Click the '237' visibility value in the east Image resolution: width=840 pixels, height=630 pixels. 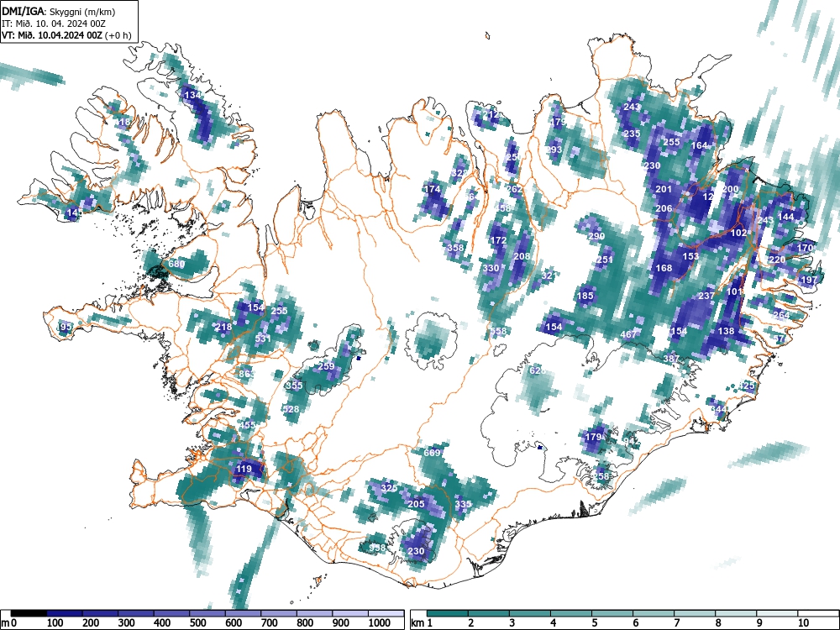[x=706, y=296]
